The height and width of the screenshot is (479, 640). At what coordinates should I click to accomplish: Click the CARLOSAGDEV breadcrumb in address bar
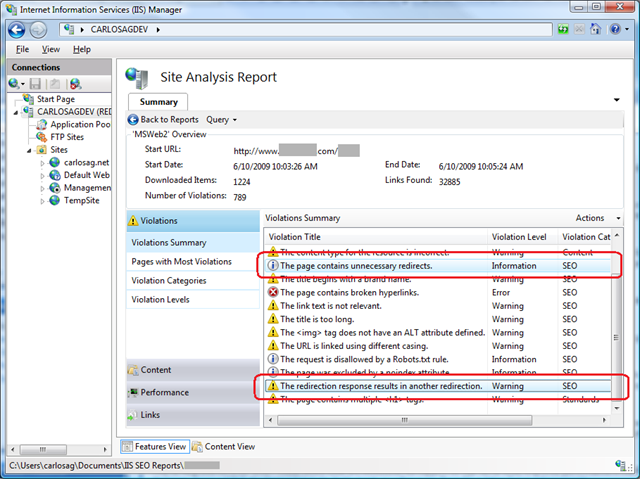click(x=119, y=29)
